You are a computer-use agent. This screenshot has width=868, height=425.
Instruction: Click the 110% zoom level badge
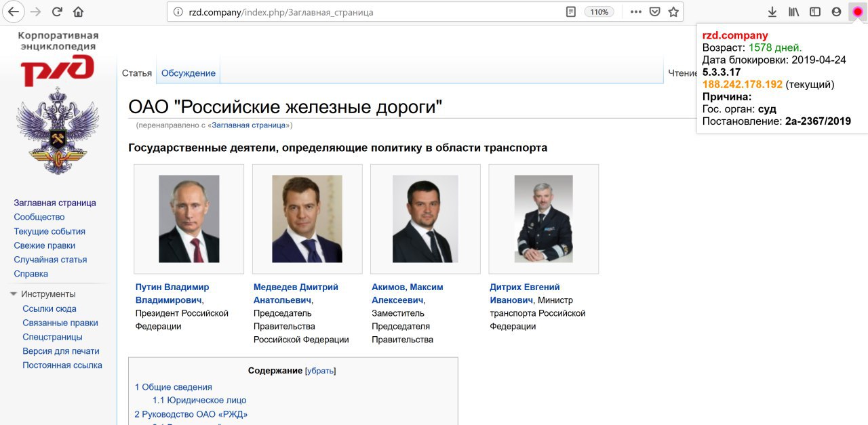pyautogui.click(x=599, y=12)
